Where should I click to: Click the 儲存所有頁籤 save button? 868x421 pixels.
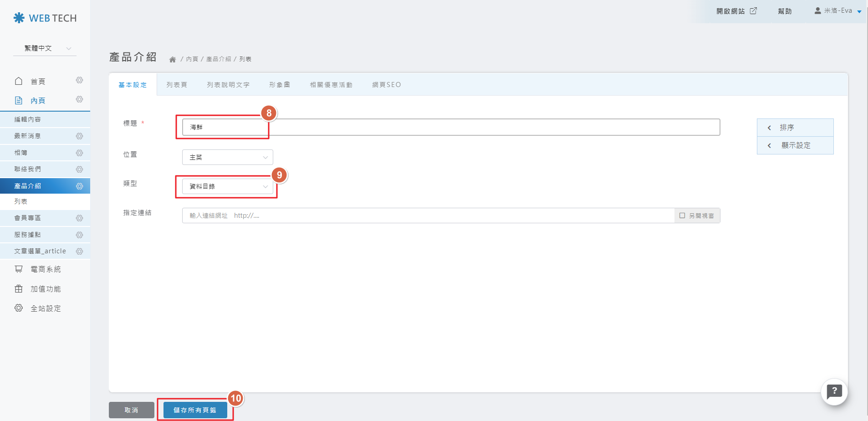(x=195, y=410)
